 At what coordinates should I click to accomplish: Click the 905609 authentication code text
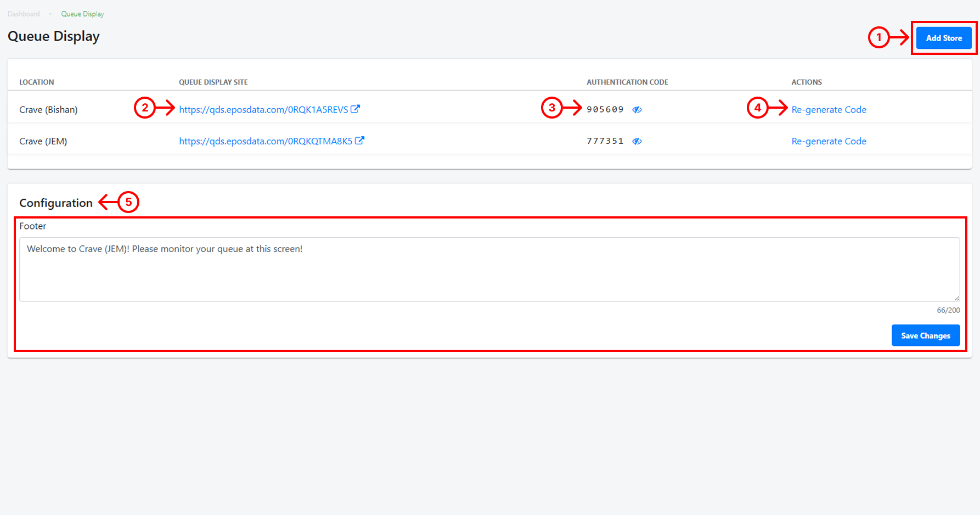605,109
